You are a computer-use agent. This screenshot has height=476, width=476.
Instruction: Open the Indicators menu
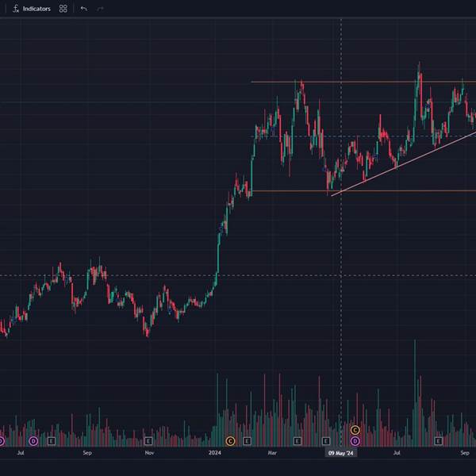[x=31, y=9]
